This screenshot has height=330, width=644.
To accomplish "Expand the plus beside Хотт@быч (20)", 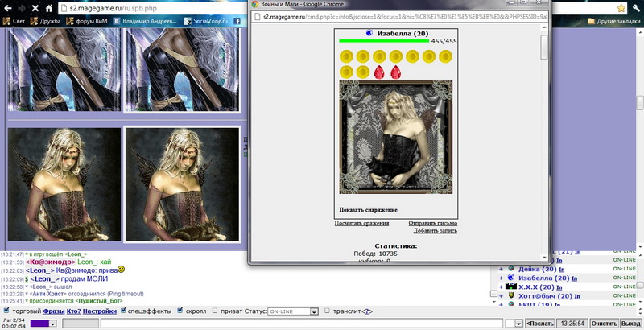I will click(501, 296).
